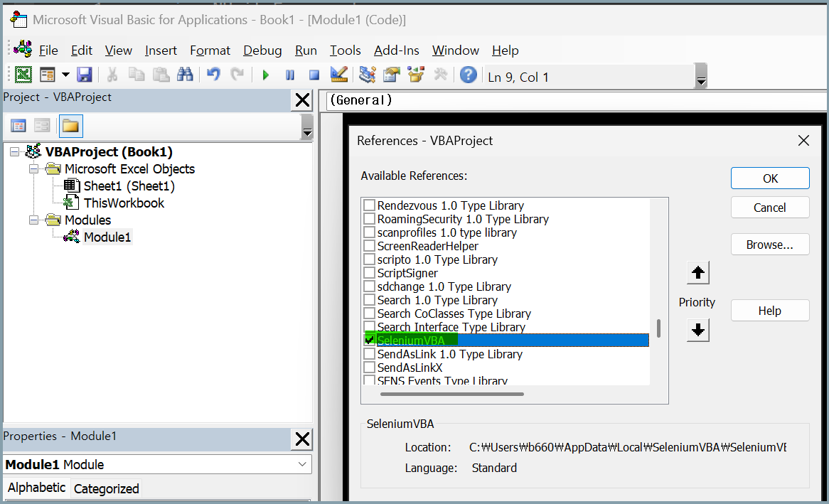This screenshot has height=504, width=829.
Task: Click Help button in References dialog
Action: click(x=770, y=311)
